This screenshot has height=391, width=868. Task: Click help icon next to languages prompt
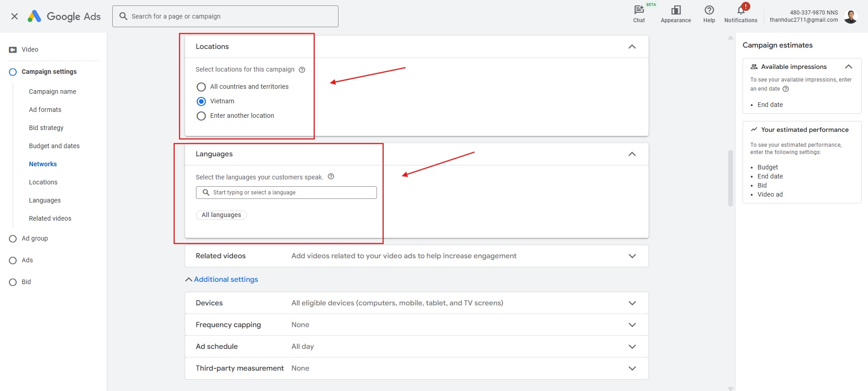331,177
